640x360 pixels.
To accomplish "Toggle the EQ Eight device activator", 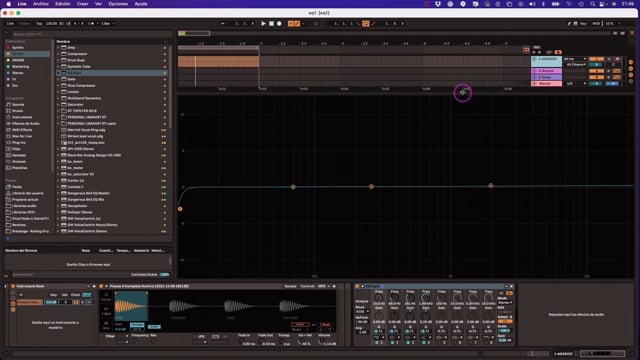I will coord(357,287).
